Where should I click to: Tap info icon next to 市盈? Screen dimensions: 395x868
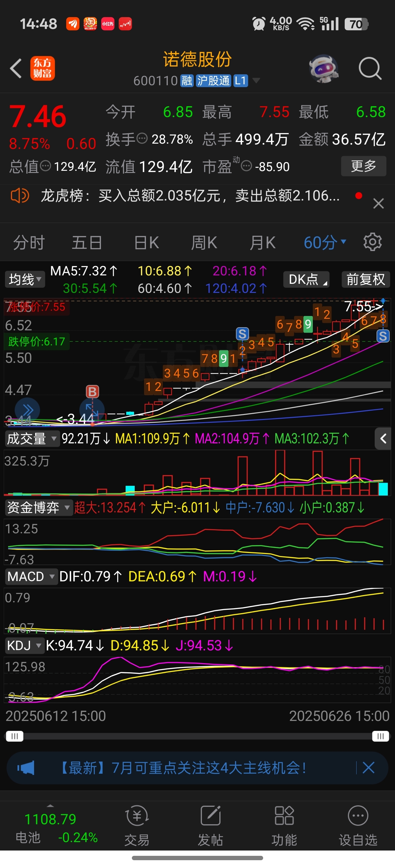tap(247, 166)
